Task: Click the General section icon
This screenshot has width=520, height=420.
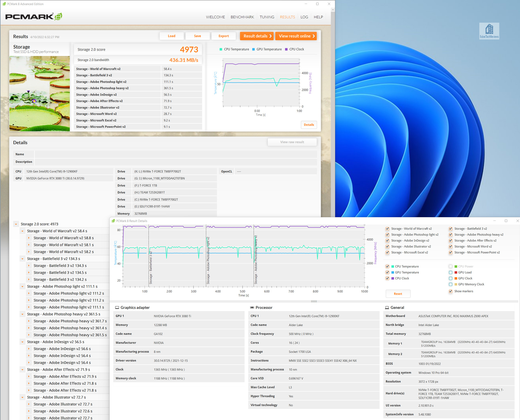Action: (387, 308)
